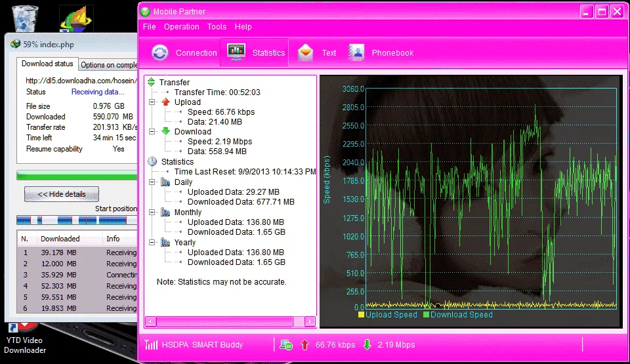This screenshot has height=364, width=630.
Task: Select connection row with 59.551 MB
Action: point(77,297)
